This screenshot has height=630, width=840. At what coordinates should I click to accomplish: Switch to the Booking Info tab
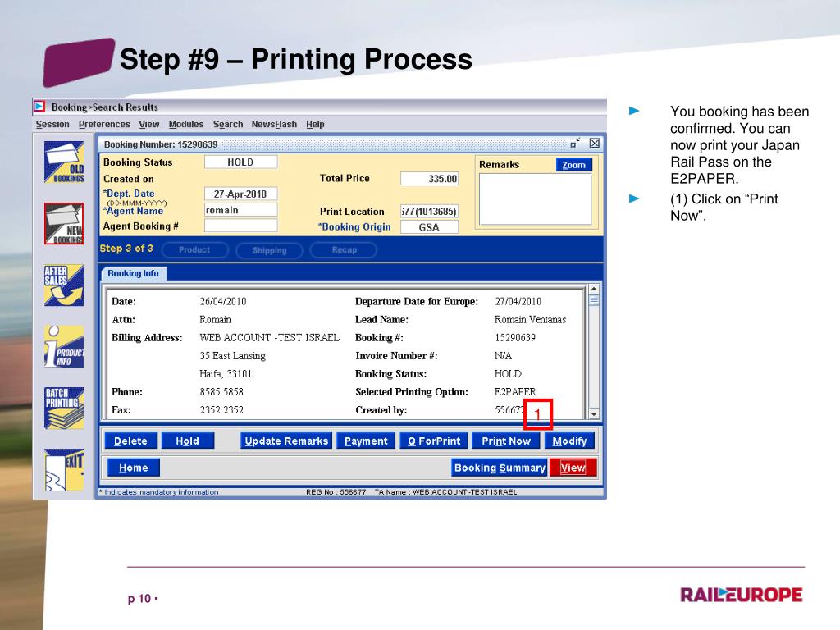click(134, 273)
